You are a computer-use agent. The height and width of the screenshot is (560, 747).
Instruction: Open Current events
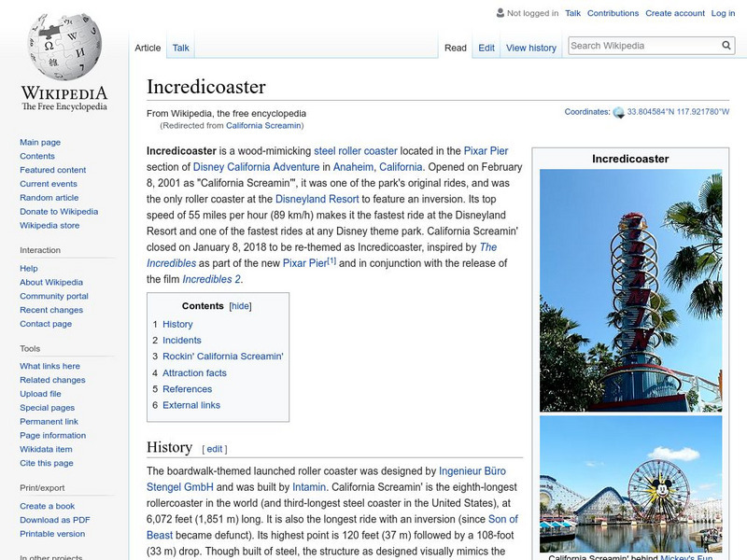pyautogui.click(x=49, y=184)
